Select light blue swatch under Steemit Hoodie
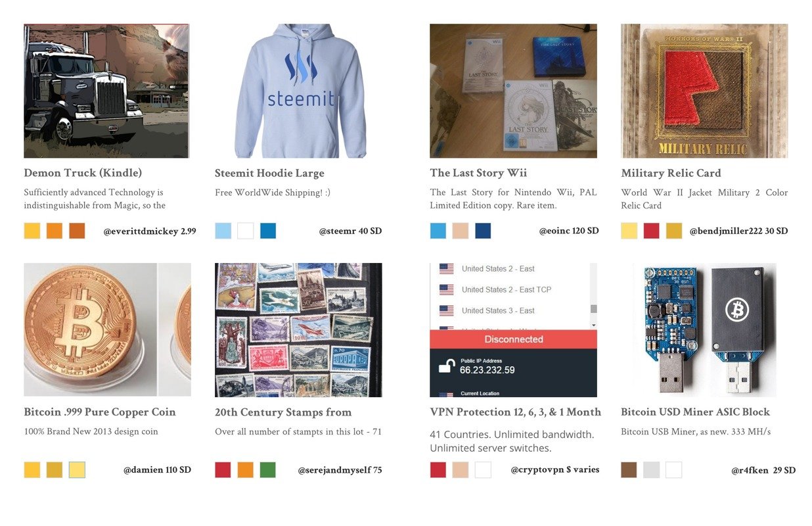 coord(223,231)
